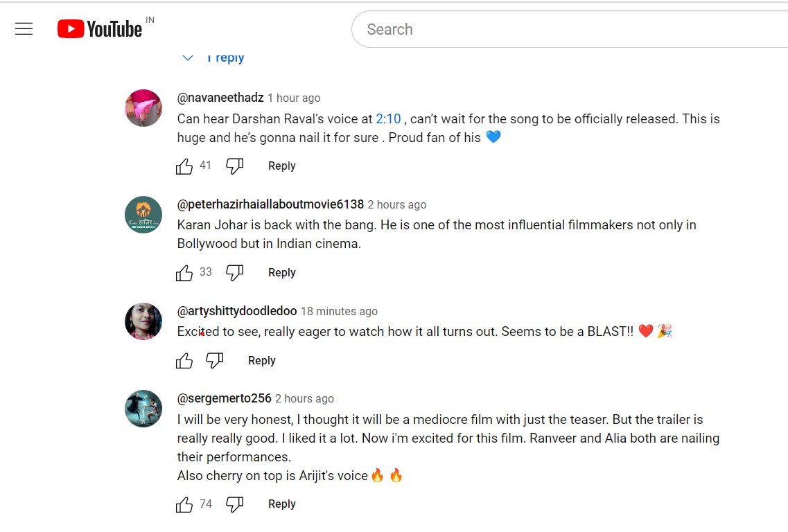This screenshot has width=788, height=532.
Task: Reply to the @navaneethadz comment
Action: tap(281, 166)
